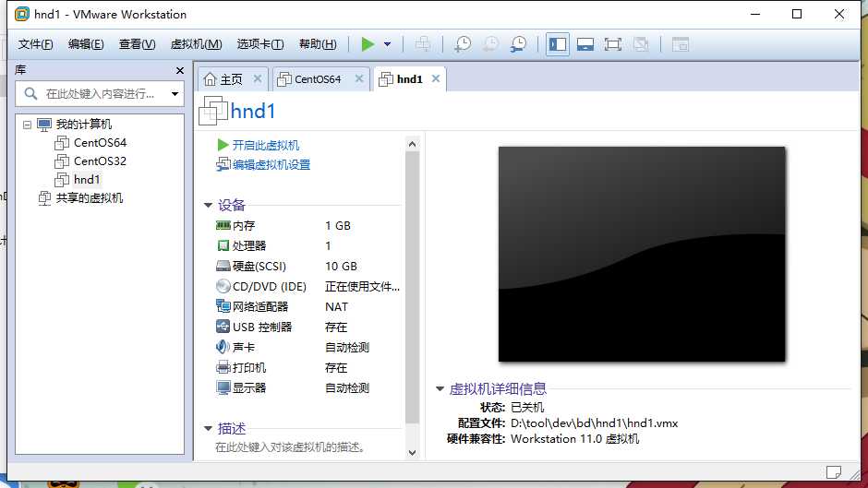Click the 声卡 sound card icon
Screen dimensions: 868x488
pyautogui.click(x=223, y=347)
